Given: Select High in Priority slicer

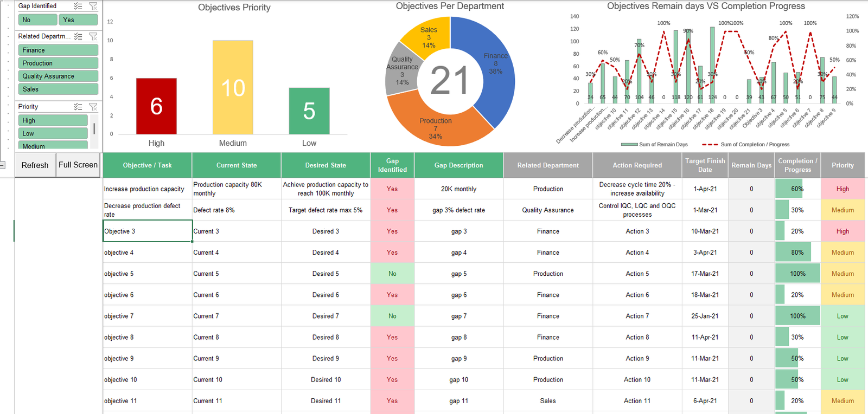Looking at the screenshot, I should pos(53,120).
